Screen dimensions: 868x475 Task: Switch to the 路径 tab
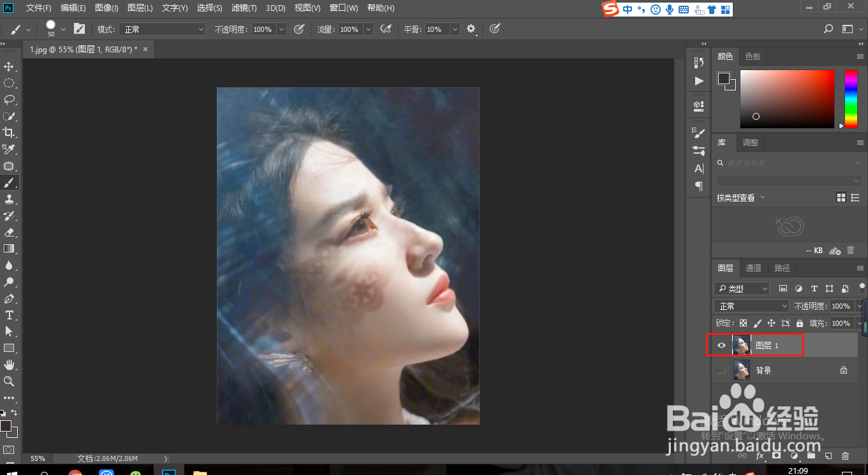click(782, 268)
